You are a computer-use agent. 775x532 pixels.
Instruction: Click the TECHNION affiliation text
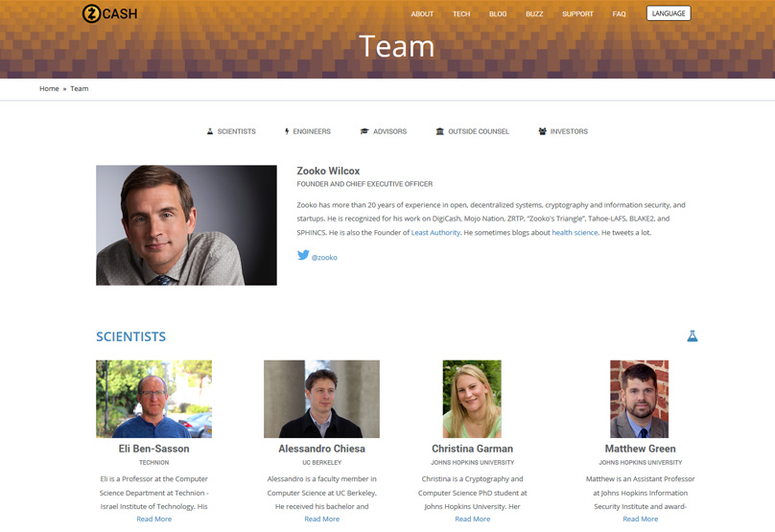click(x=153, y=462)
